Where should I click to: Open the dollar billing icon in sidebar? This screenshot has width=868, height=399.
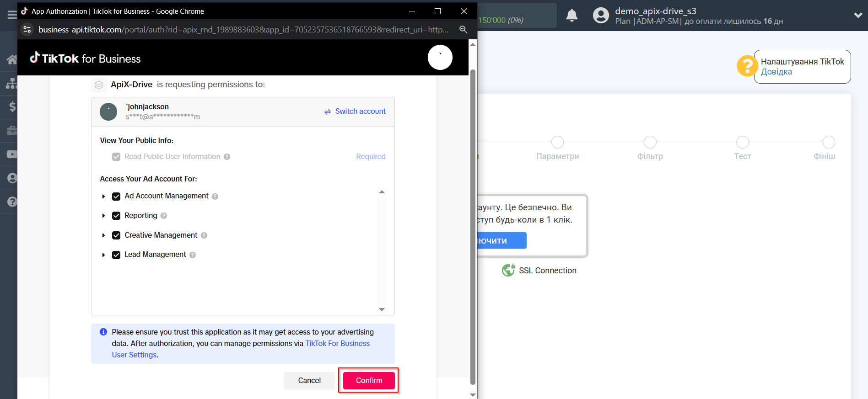pyautogui.click(x=13, y=107)
